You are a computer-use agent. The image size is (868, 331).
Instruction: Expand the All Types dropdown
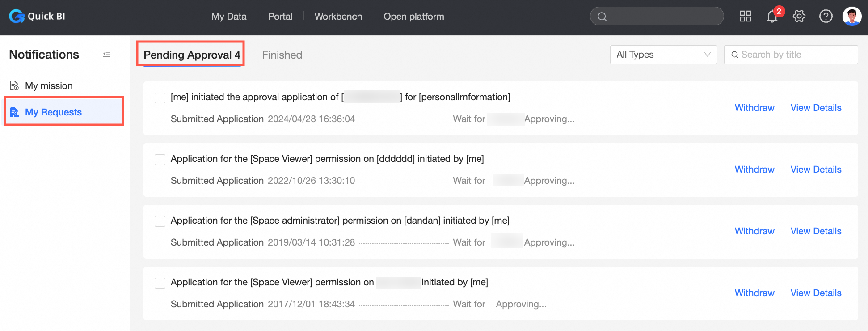pos(663,55)
